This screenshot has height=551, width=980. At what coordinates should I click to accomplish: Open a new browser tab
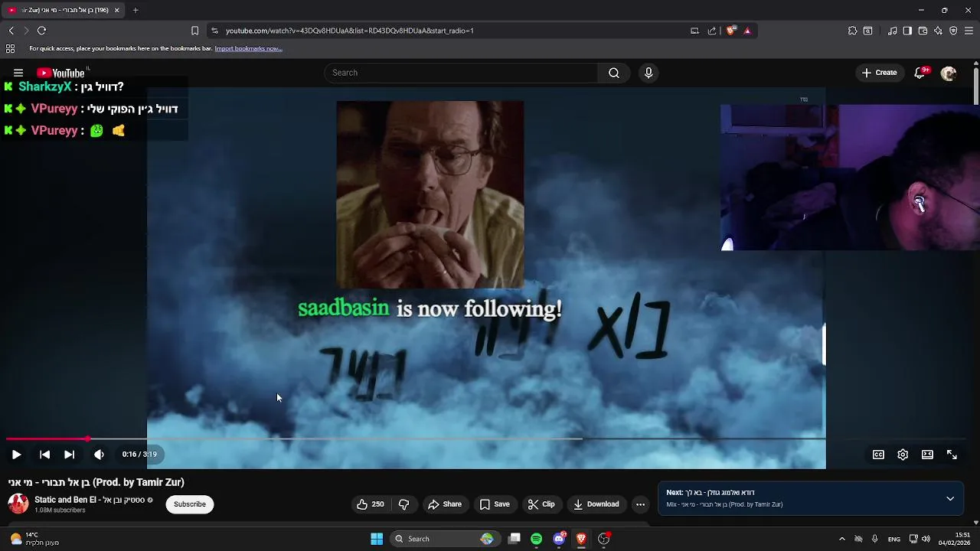[136, 10]
